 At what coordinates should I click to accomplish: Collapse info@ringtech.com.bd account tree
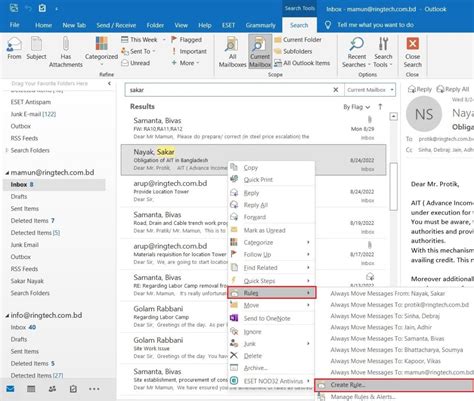(7, 316)
